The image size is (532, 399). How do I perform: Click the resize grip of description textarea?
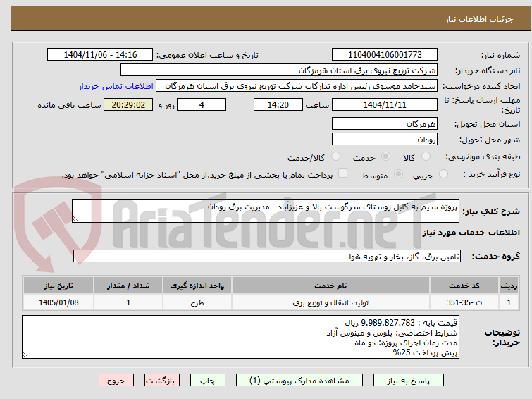pos(75,219)
